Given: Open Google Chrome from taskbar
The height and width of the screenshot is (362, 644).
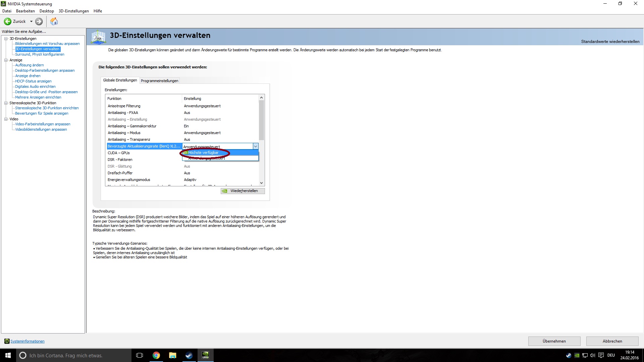Looking at the screenshot, I should click(x=156, y=355).
